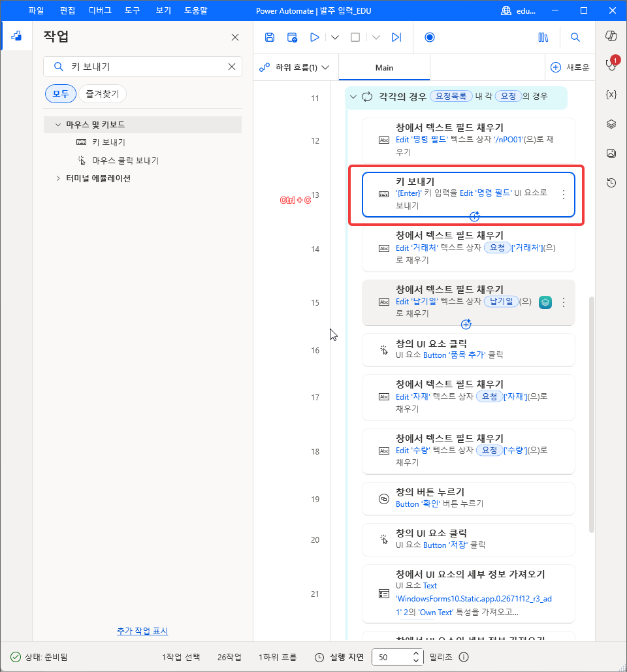
Task: Click the 실행 지연 value field
Action: click(x=392, y=657)
